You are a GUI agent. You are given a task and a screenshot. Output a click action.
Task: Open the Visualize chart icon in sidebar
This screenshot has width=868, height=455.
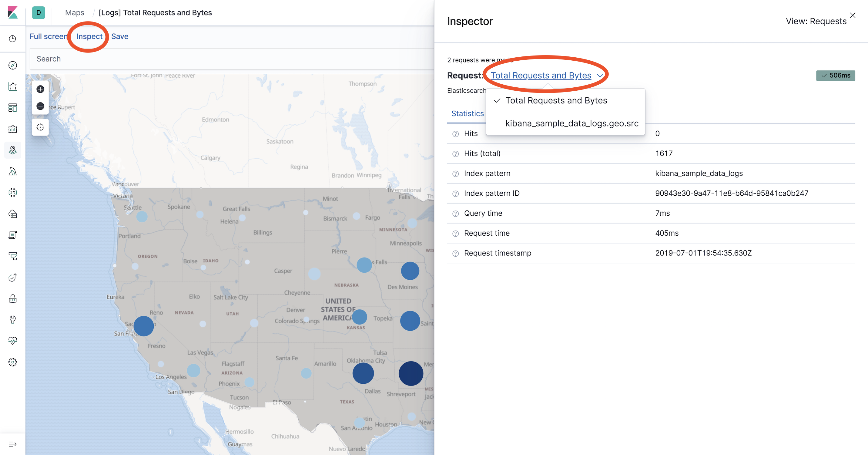12,87
